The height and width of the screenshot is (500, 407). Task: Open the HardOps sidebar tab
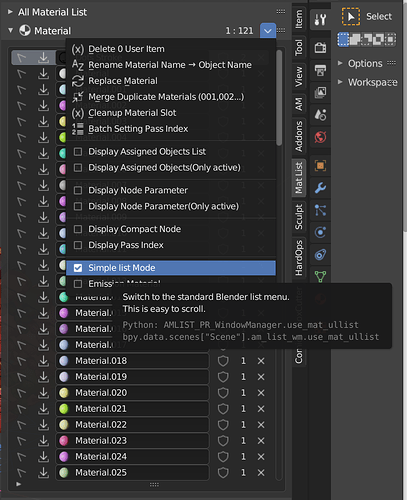click(x=299, y=258)
